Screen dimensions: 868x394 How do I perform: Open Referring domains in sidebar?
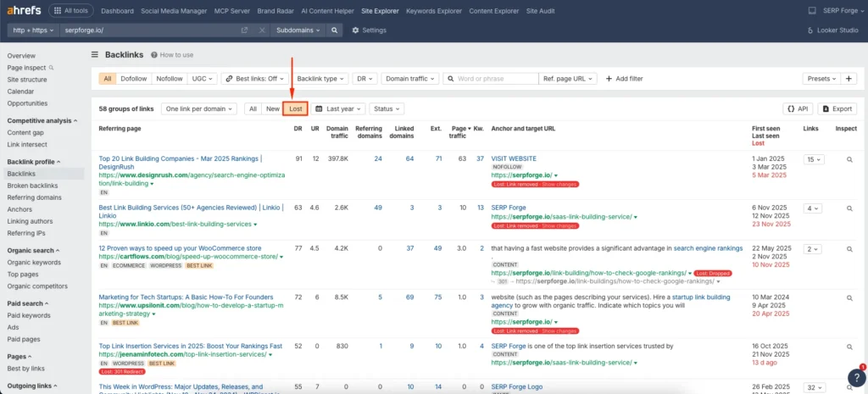(x=34, y=197)
